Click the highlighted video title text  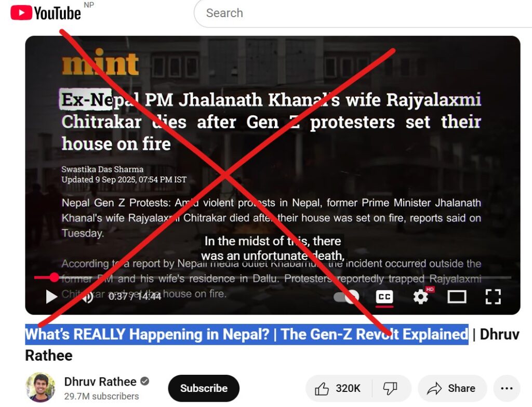[247, 334]
